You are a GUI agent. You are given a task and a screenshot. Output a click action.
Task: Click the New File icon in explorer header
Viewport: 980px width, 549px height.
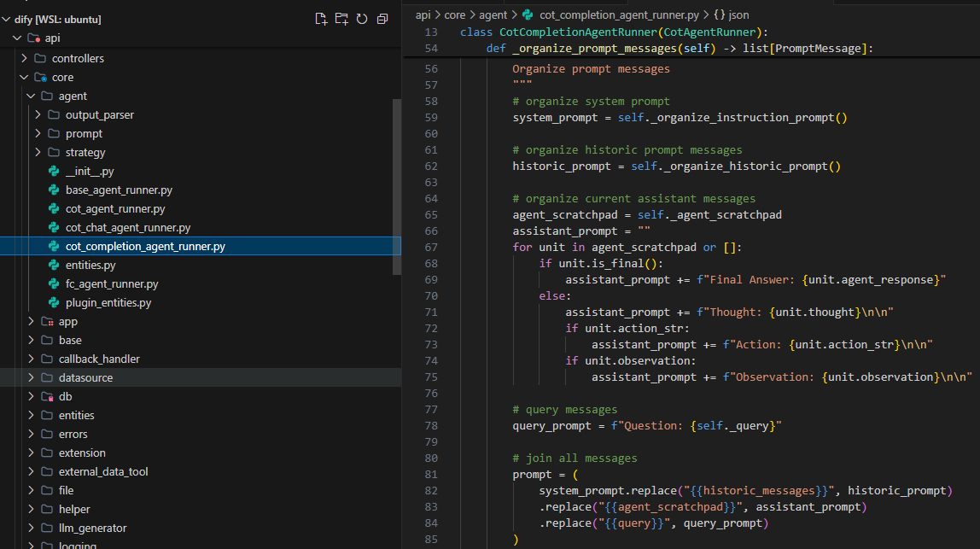pyautogui.click(x=321, y=19)
